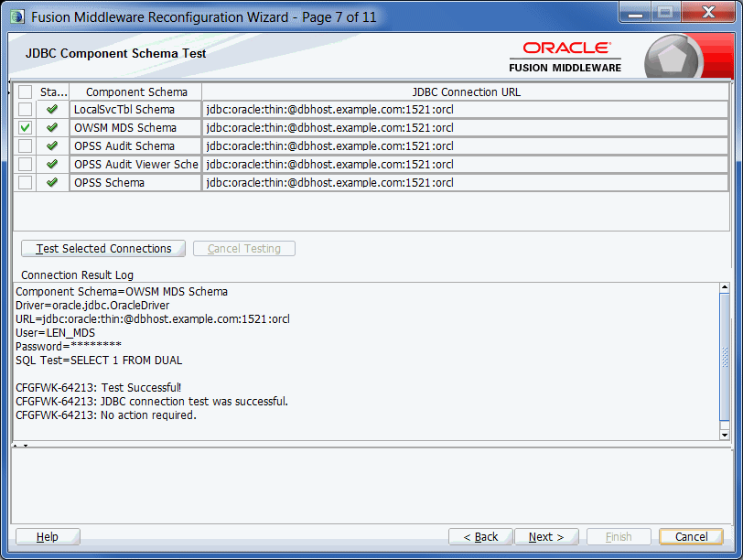Click the pentagon sphere graphic in the header

(672, 58)
